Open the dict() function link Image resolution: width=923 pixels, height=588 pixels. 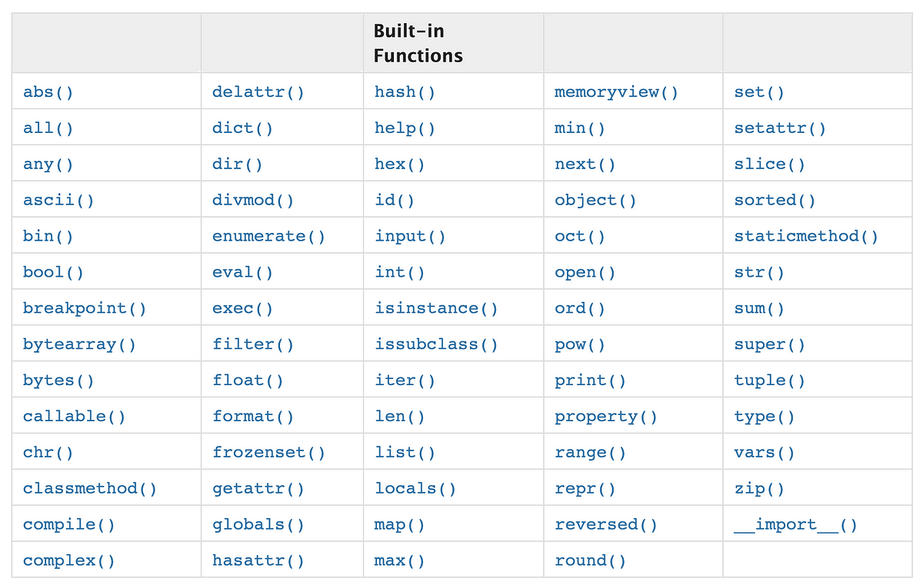tap(243, 128)
